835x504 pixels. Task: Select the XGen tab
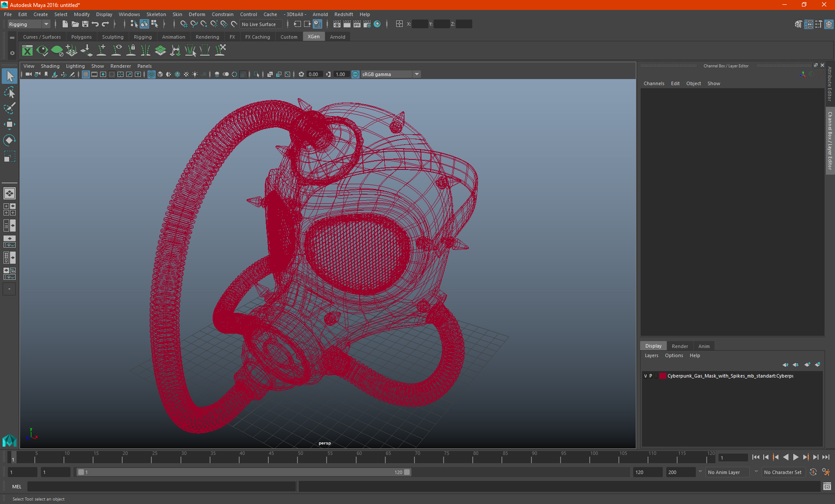click(x=313, y=37)
